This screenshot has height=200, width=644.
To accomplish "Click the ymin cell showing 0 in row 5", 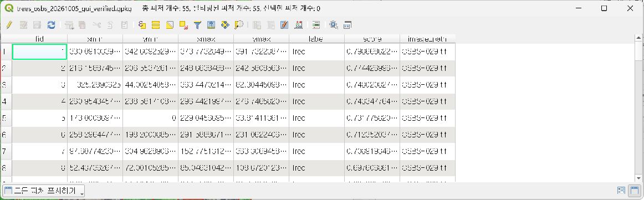I will tap(150, 118).
